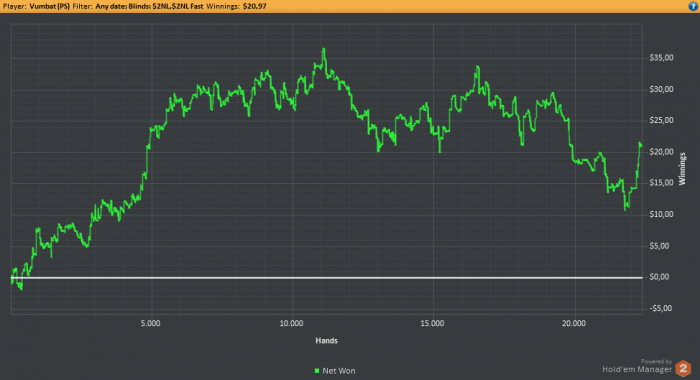Click the $35,00 axis label
Image resolution: width=700 pixels, height=380 pixels.
click(x=662, y=58)
